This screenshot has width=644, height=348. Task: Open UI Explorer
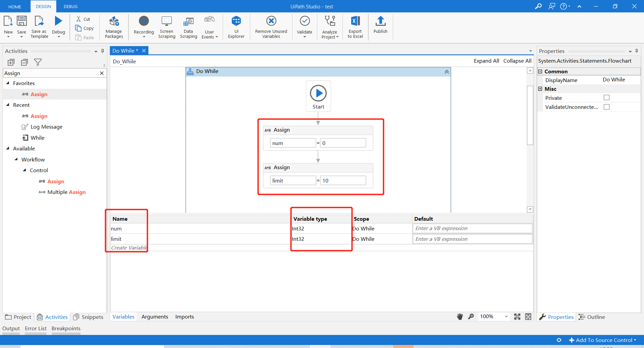pyautogui.click(x=236, y=27)
